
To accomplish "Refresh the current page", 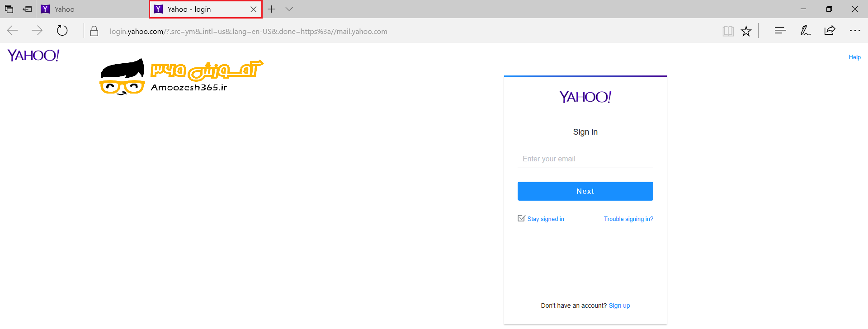I will 62,31.
